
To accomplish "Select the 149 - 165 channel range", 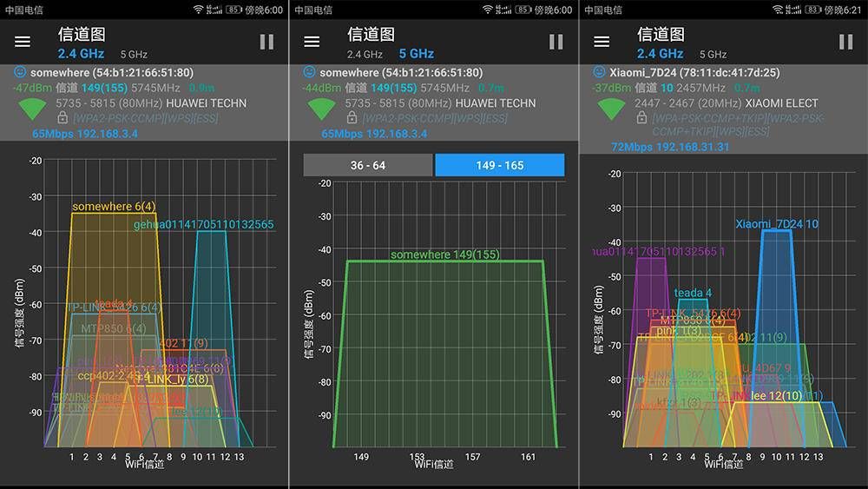I will (x=500, y=165).
